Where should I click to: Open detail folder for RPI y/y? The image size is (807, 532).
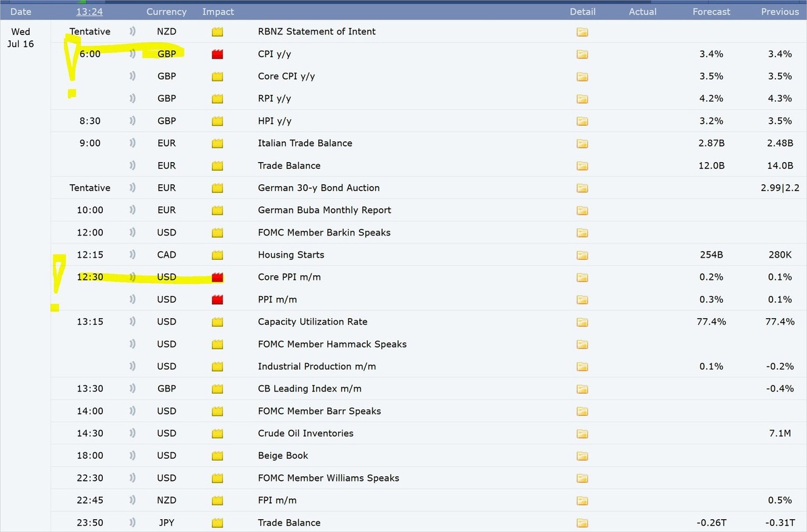tap(582, 99)
